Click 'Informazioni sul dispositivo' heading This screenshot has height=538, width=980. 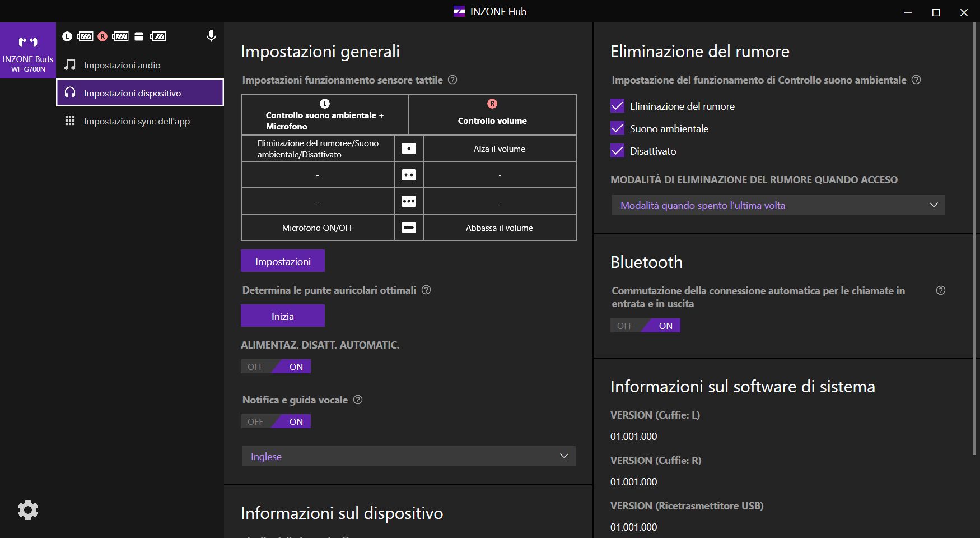(x=342, y=513)
